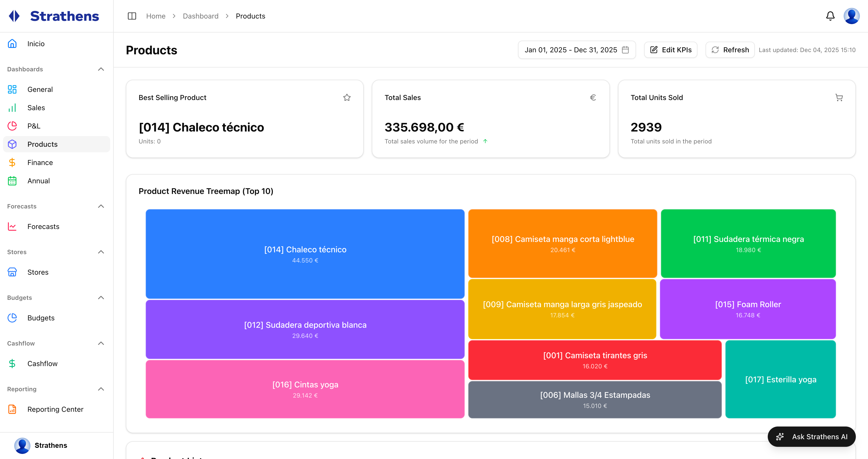The height and width of the screenshot is (459, 868).
Task: Click the euro icon on Total Sales card
Action: (x=593, y=97)
